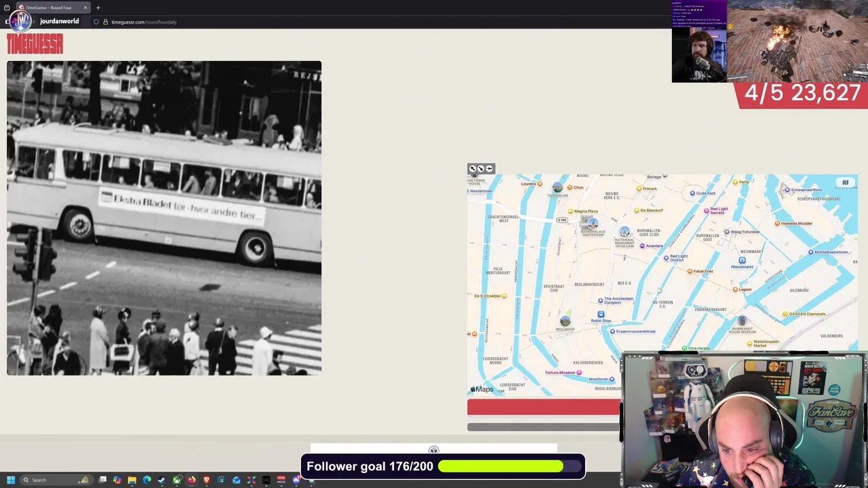Click the Chun restaurant marker
Viewport: 868px width, 488px height.
tap(570, 188)
